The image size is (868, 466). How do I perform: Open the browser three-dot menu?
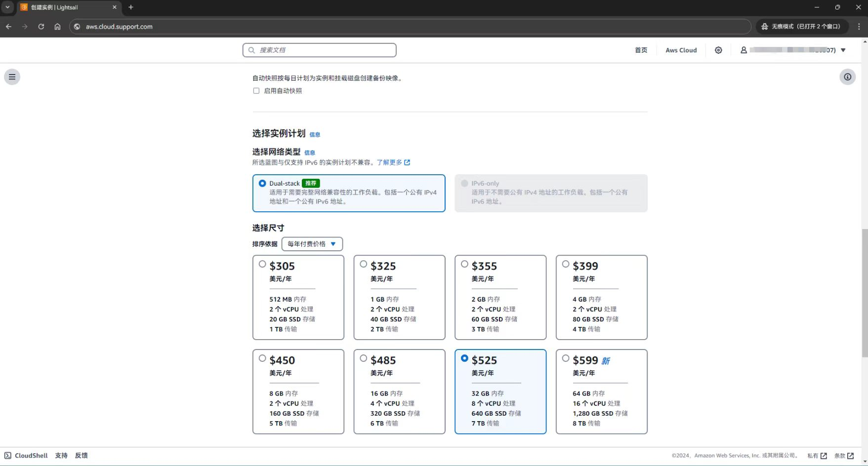(x=859, y=27)
